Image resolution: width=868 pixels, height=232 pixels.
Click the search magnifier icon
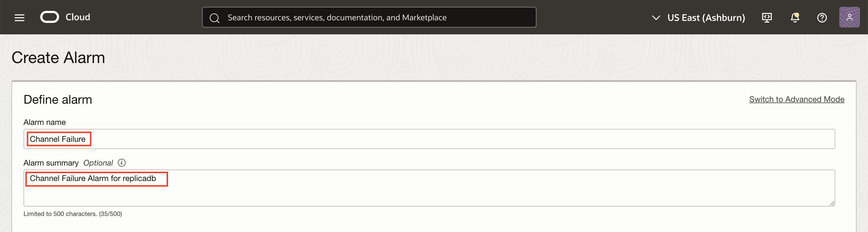pos(215,18)
